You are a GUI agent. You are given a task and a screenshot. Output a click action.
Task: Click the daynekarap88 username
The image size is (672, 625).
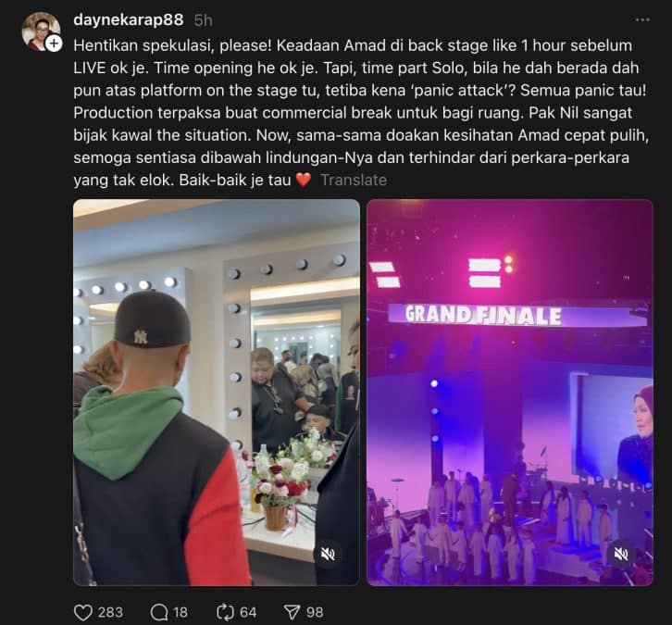(128, 19)
